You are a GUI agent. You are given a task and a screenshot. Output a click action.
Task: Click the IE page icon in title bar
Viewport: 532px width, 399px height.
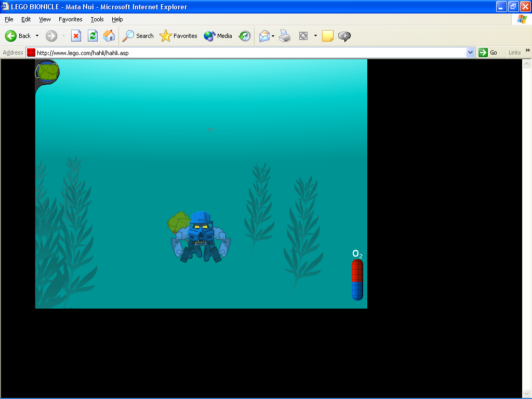5,6
